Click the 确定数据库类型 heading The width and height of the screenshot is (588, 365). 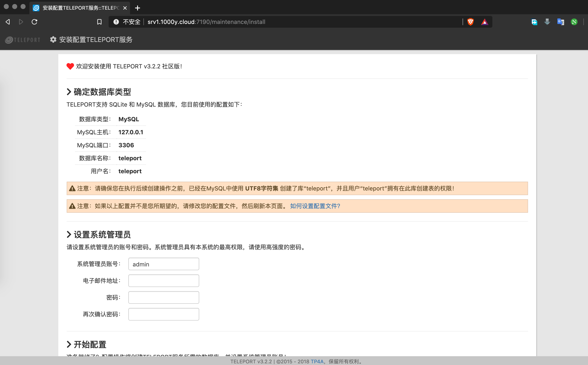pos(102,92)
